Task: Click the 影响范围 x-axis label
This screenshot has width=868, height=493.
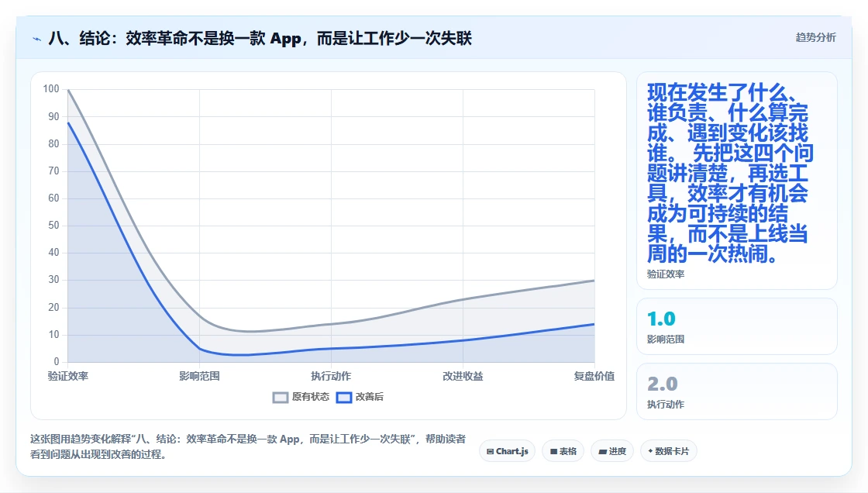Action: (199, 376)
